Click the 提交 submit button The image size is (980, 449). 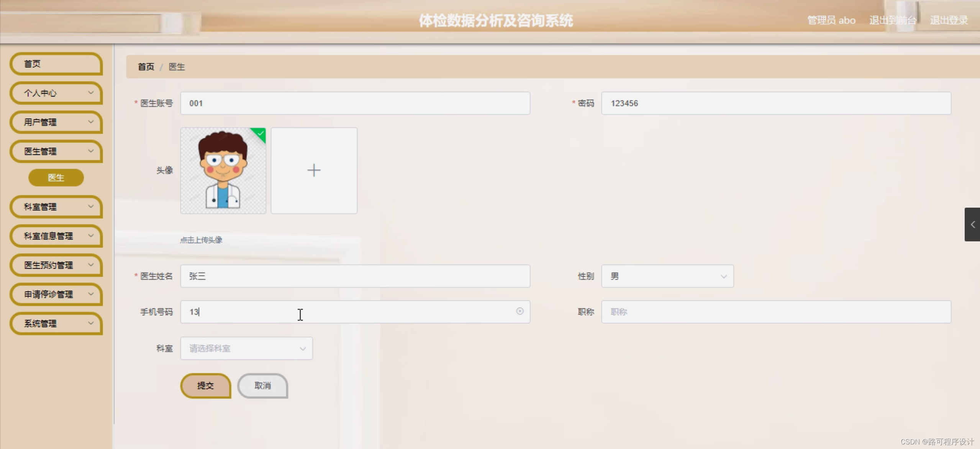point(205,386)
